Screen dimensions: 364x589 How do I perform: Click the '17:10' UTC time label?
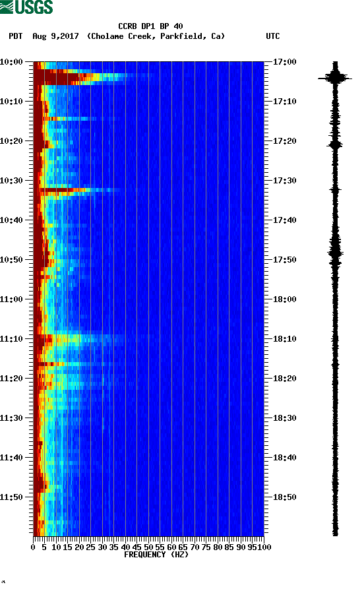[284, 101]
